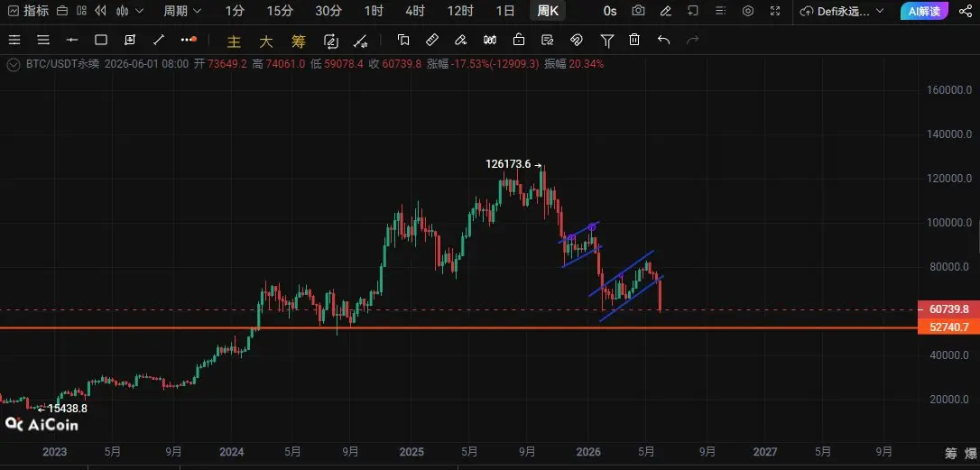Open the 指标 indicators panel

point(29,11)
